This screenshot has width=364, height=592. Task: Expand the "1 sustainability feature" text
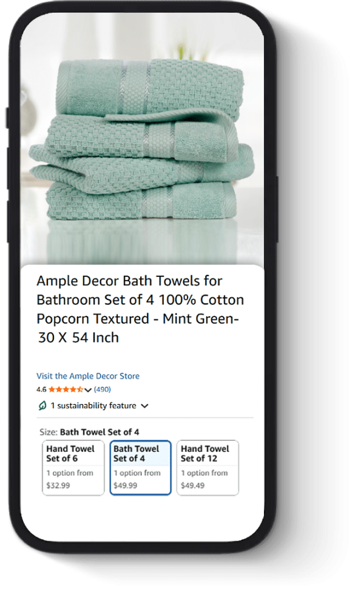pos(93,406)
